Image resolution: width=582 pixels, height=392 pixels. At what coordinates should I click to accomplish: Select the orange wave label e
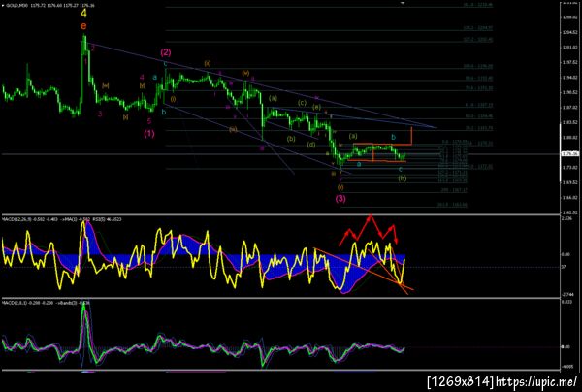tap(83, 25)
